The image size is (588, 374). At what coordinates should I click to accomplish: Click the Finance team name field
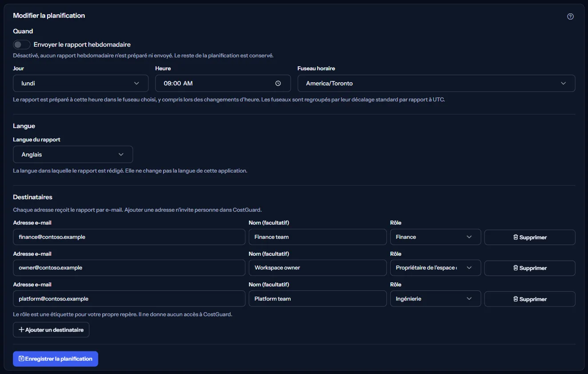tap(317, 237)
